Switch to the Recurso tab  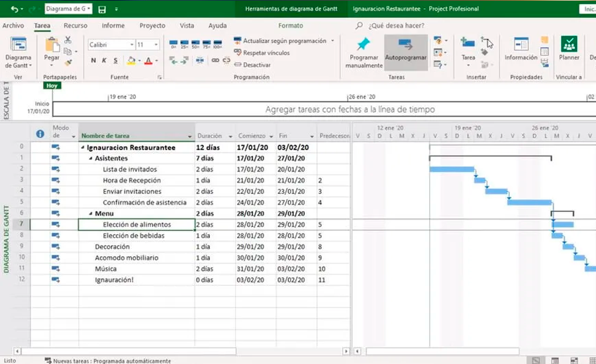point(75,25)
